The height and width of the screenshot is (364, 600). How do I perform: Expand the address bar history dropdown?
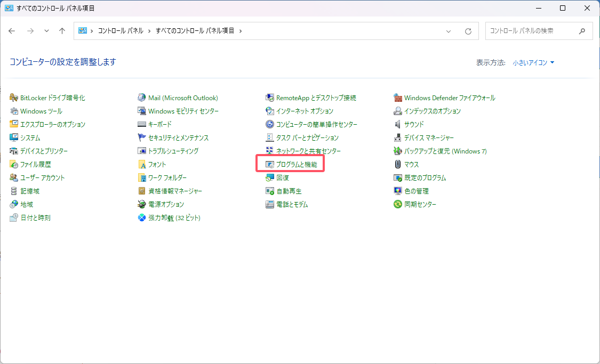click(448, 30)
